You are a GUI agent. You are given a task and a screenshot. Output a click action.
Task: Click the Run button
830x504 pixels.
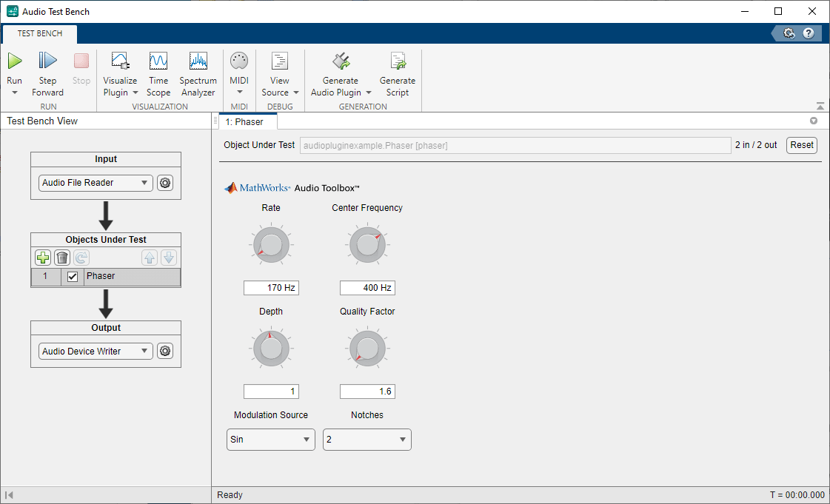click(x=15, y=62)
